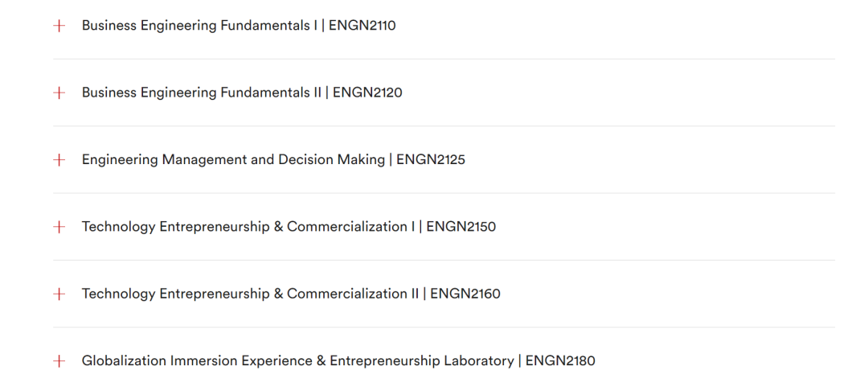Image resolution: width=868 pixels, height=391 pixels.
Task: Open Engineering Management and Decision Making title text
Action: [233, 159]
